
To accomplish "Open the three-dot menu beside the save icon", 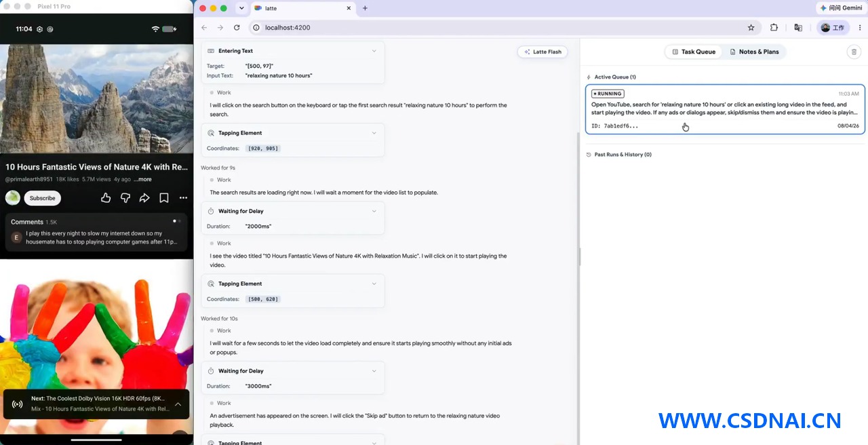I will [183, 198].
